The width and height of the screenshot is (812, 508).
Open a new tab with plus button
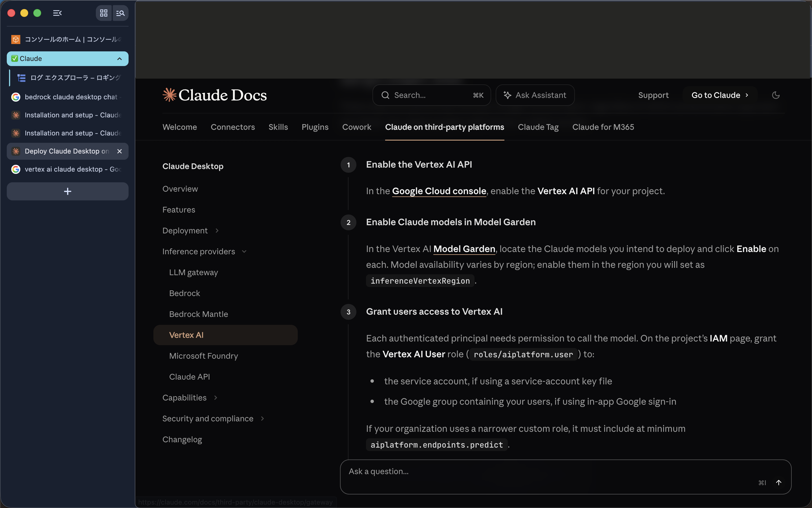67,192
